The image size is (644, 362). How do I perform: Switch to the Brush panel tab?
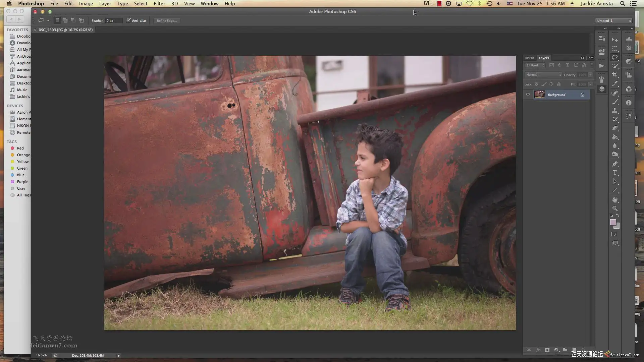coord(529,58)
